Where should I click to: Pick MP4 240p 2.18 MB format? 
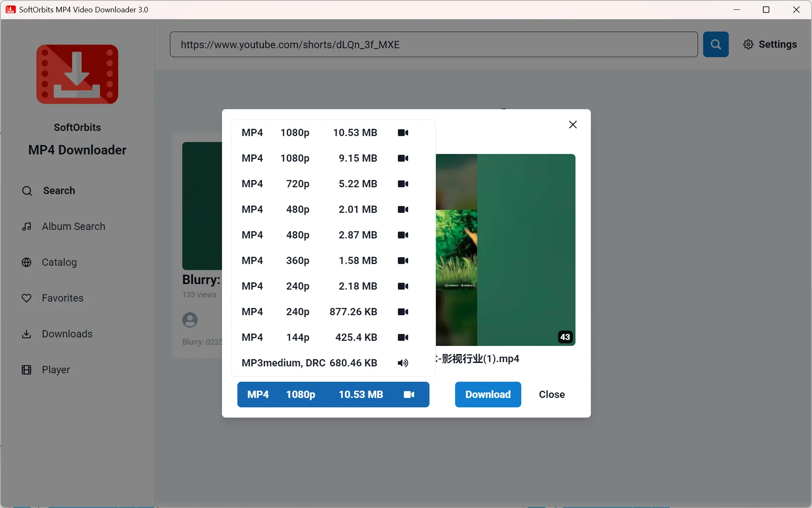[333, 286]
